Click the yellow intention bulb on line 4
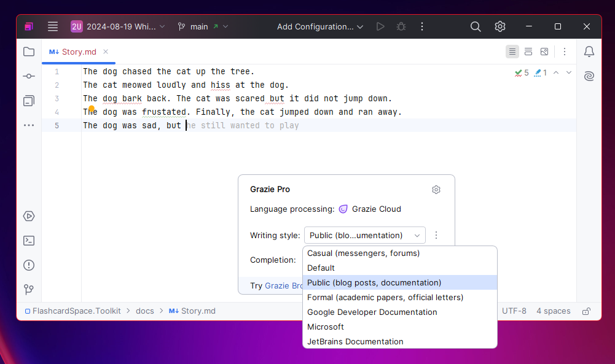Screen dimensions: 615x364 coord(92,109)
